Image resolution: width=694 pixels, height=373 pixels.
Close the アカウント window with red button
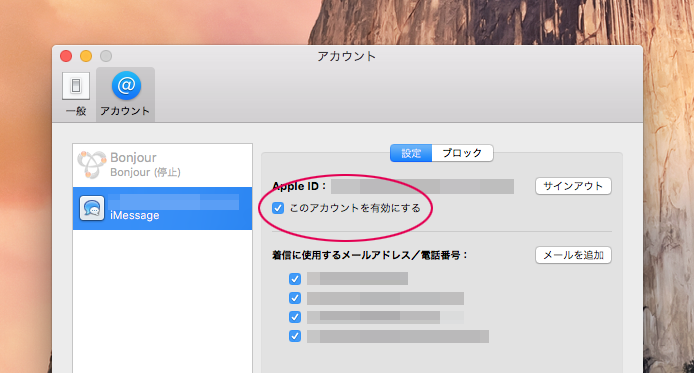click(x=66, y=56)
